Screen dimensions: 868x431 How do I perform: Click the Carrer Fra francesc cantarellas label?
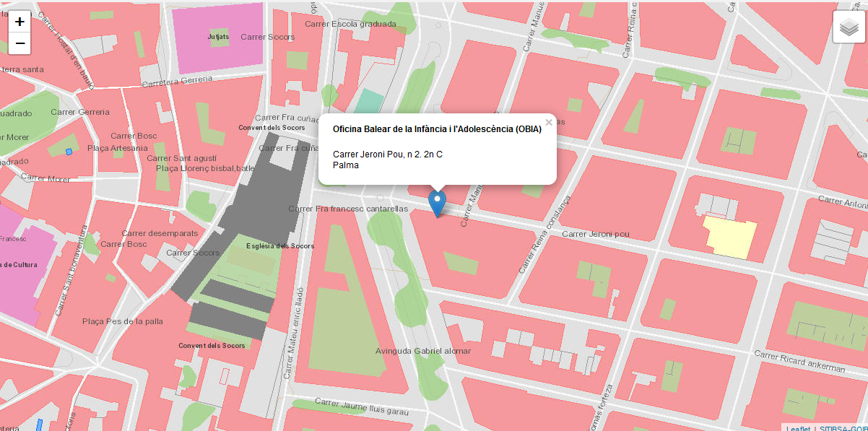(x=348, y=209)
